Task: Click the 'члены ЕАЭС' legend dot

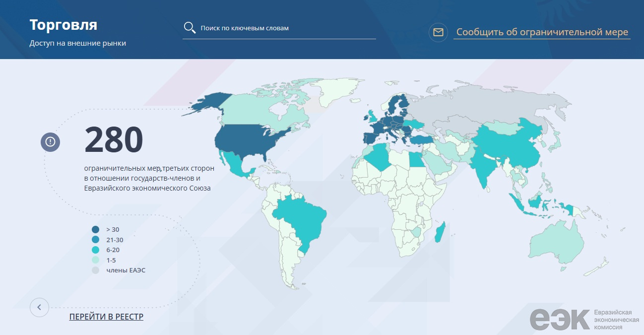Action: [x=95, y=270]
